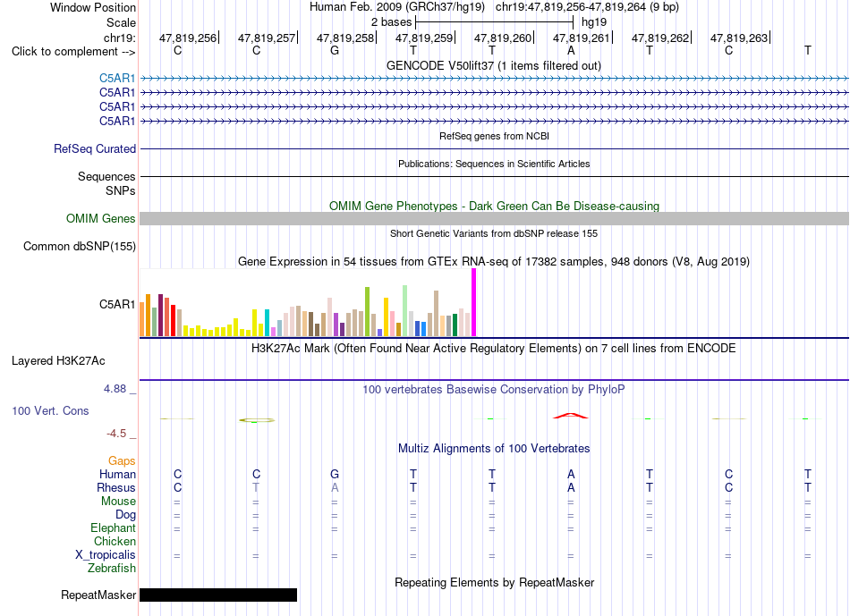Click the Common dbSNP(155) track label
This screenshot has width=850, height=616.
(80, 246)
